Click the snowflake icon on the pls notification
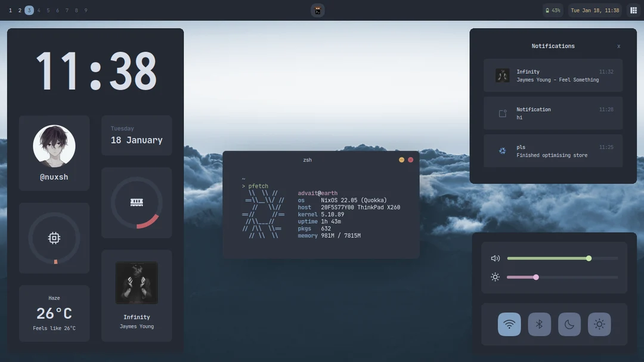 [x=501, y=151]
